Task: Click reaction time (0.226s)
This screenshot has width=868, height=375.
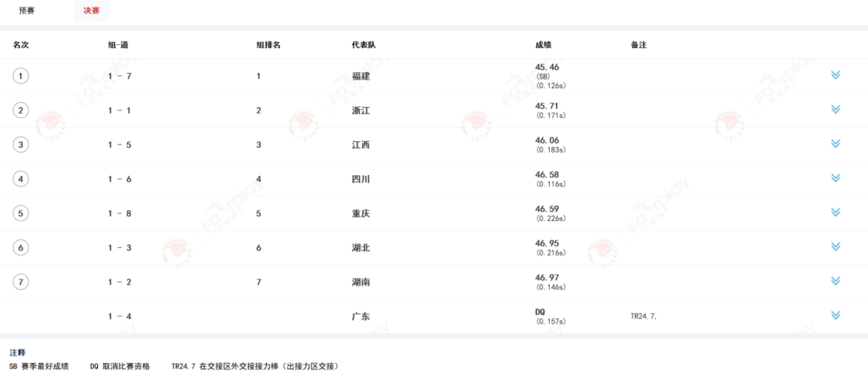Action: coord(551,218)
